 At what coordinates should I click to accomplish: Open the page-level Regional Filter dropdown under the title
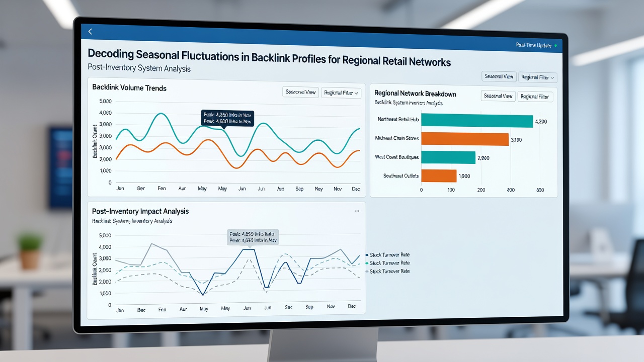click(537, 77)
